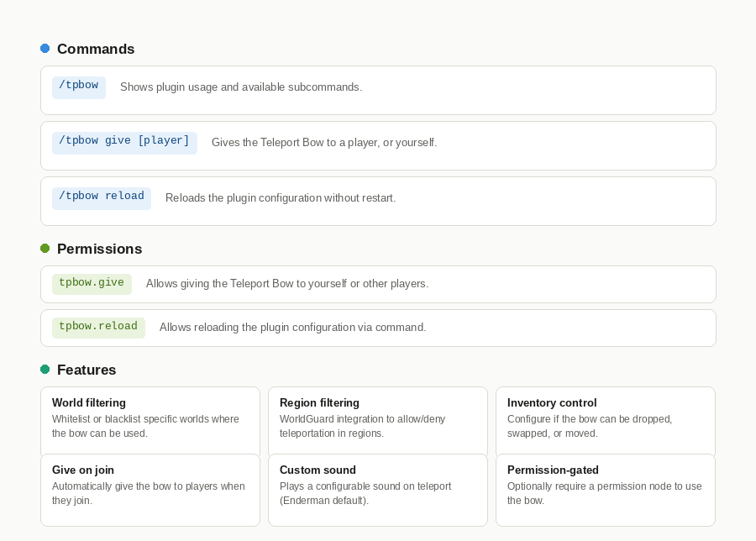This screenshot has height=541, width=756.
Task: Click 'WorldGuard integration to allow/deny' description
Action: click(x=363, y=426)
